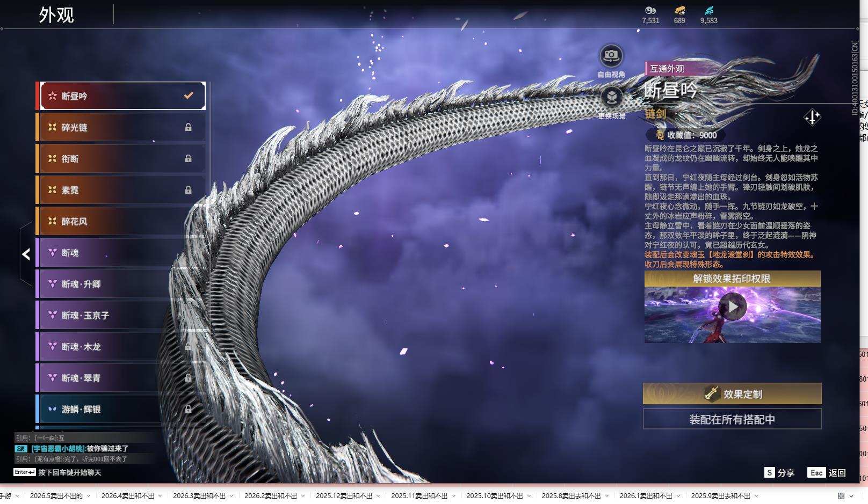Open the free camera view (自由视角)
868x504 pixels.
point(611,55)
